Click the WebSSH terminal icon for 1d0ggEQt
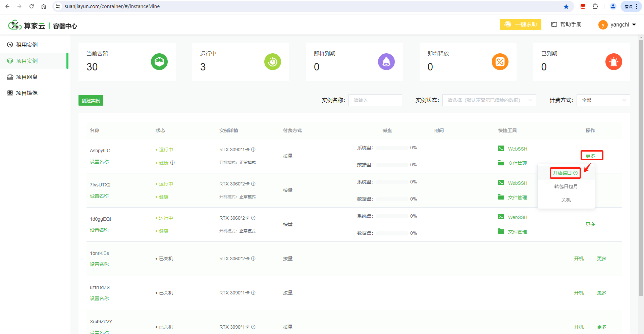Screen dimensions: 644x334 [x=501, y=217]
